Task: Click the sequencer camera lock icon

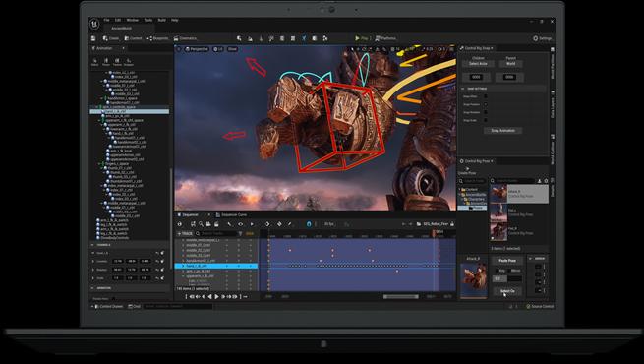Action: coord(452,224)
